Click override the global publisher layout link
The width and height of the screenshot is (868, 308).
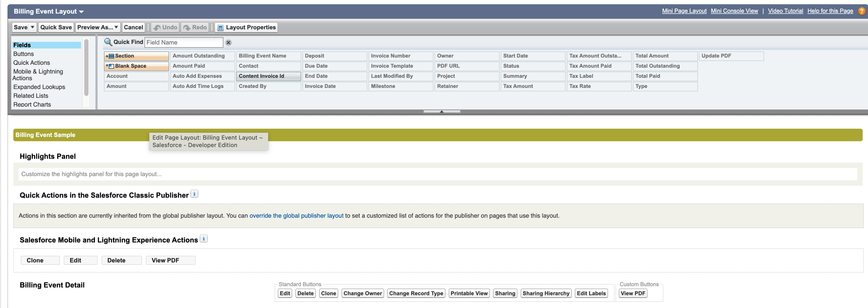[296, 216]
